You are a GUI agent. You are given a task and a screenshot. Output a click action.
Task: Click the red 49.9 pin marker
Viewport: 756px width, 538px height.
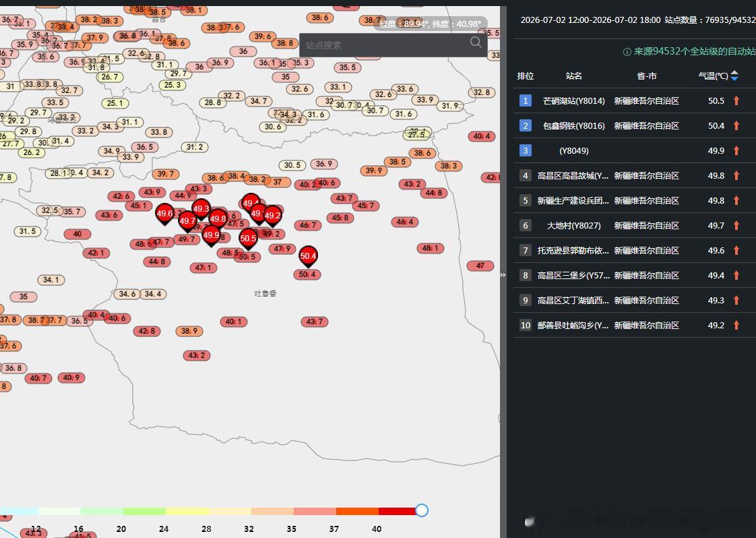tap(211, 235)
